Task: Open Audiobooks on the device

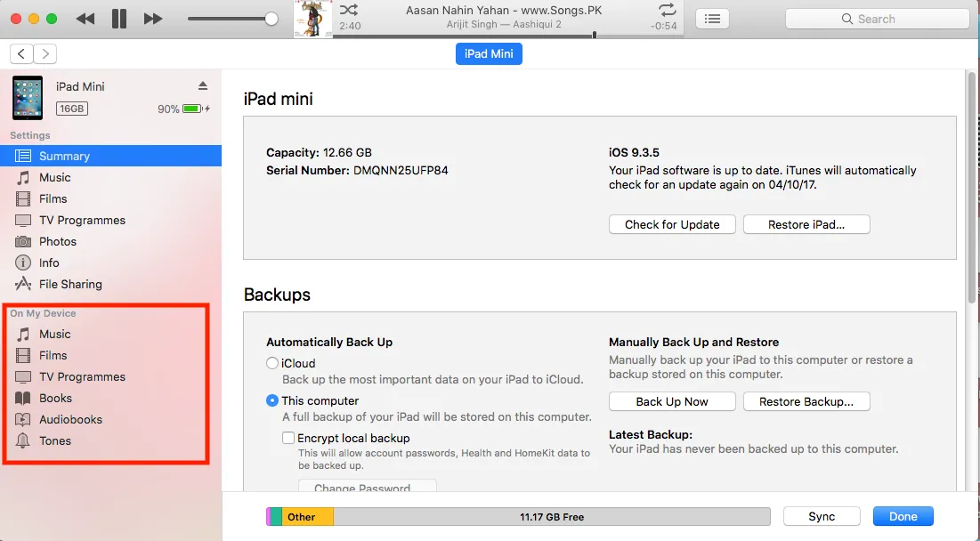Action: tap(110, 419)
